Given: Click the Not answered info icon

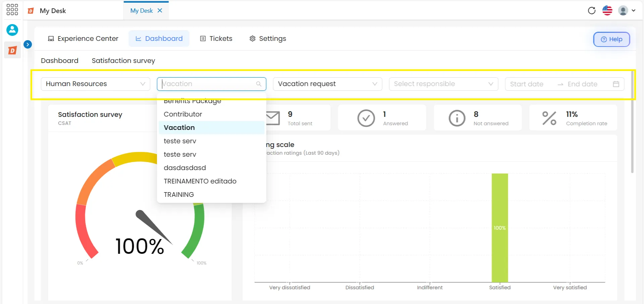Looking at the screenshot, I should [x=457, y=118].
